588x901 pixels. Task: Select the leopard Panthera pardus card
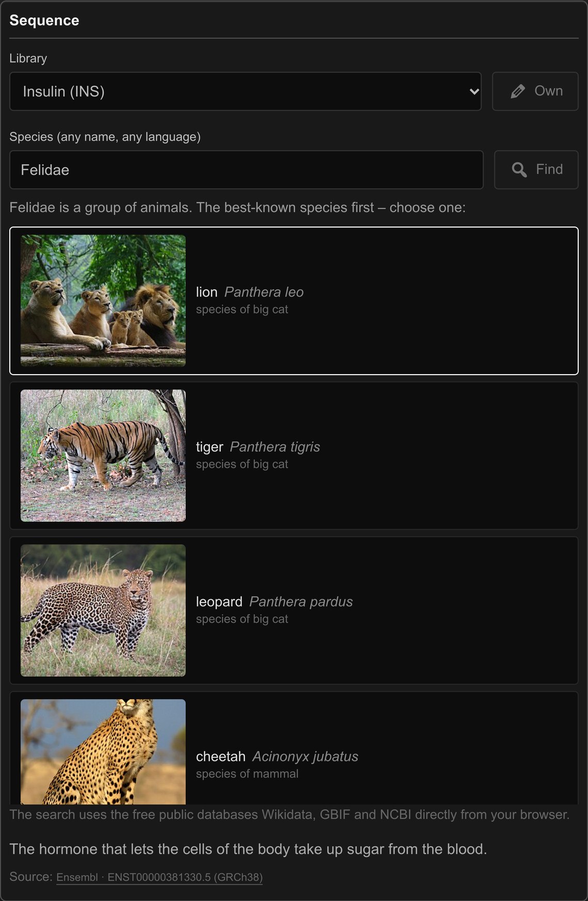point(294,610)
